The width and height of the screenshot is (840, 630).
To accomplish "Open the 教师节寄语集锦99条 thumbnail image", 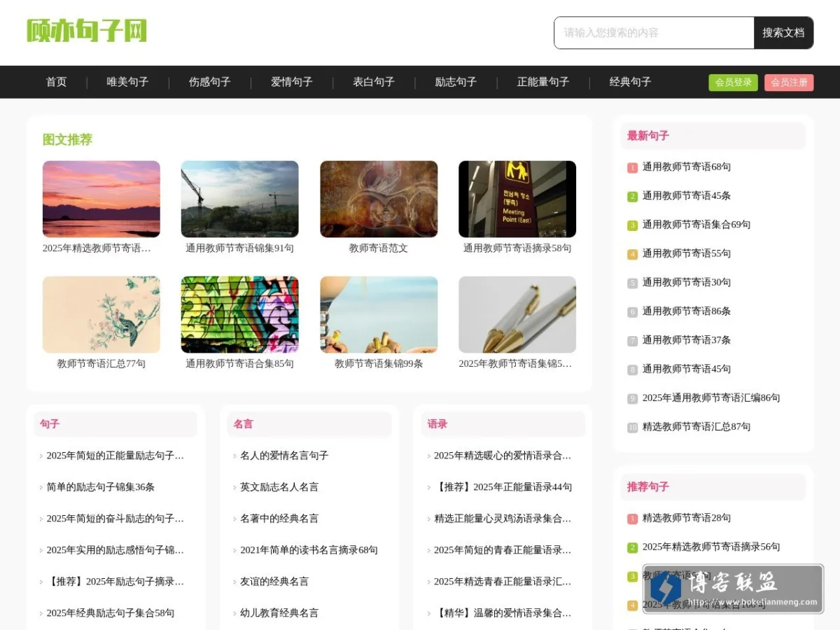I will click(x=379, y=315).
